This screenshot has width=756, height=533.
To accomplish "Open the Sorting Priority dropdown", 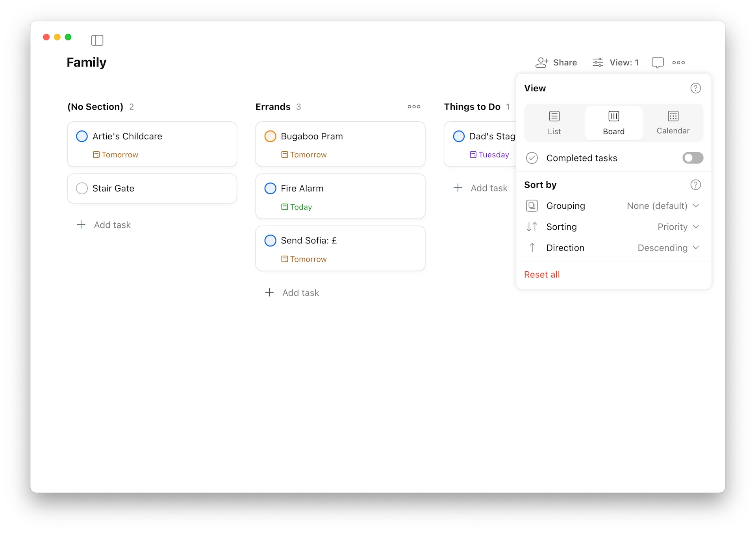I will tap(678, 227).
